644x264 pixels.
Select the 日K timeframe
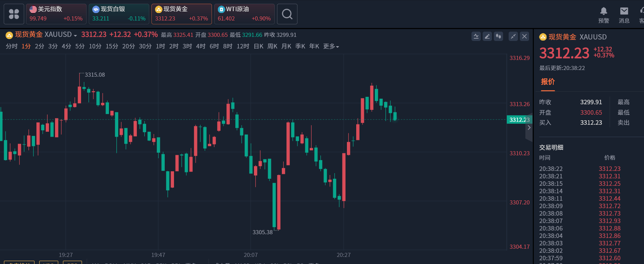point(258,46)
